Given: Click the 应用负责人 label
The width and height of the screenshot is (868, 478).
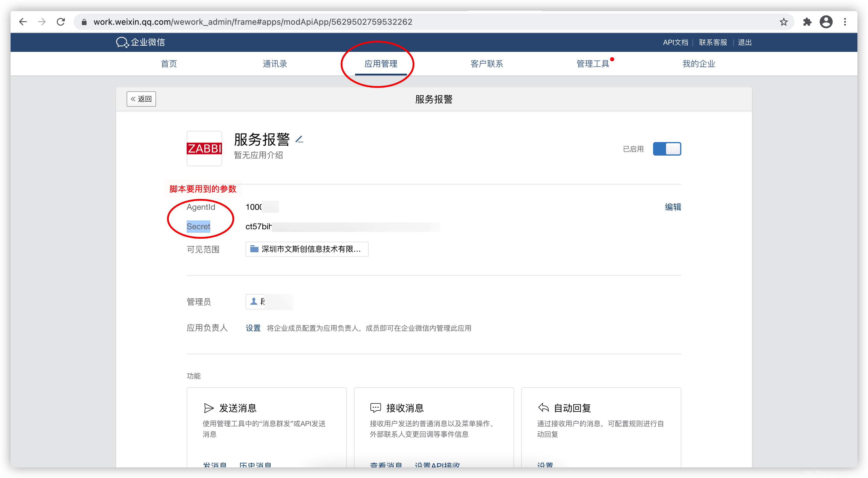Looking at the screenshot, I should point(207,328).
